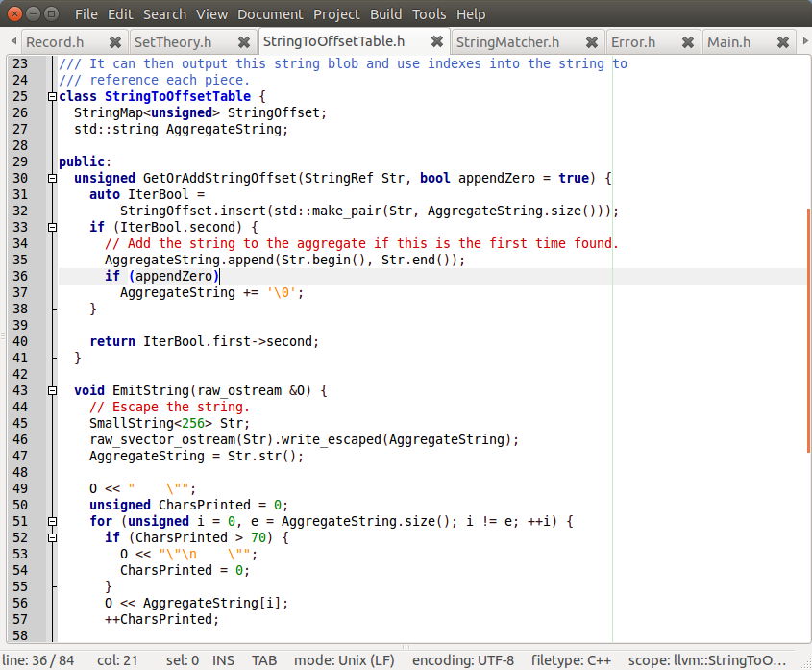This screenshot has height=670, width=812.
Task: Open the Project menu
Action: [x=336, y=14]
